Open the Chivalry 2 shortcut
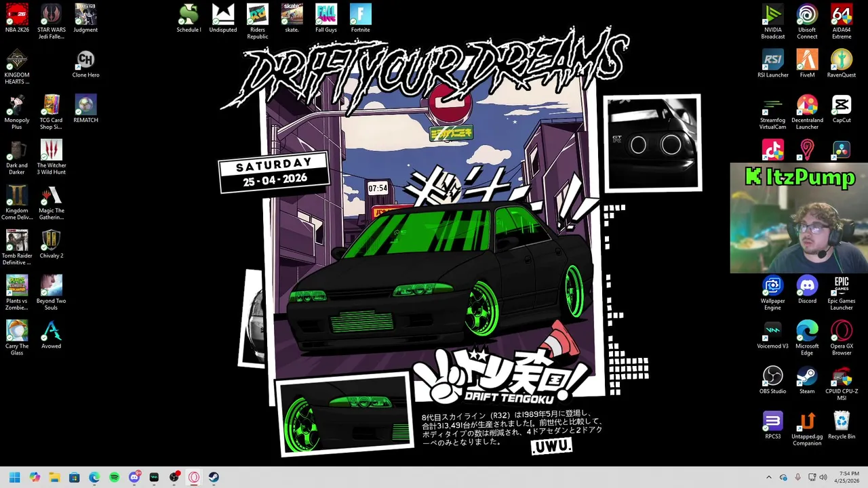 [52, 245]
